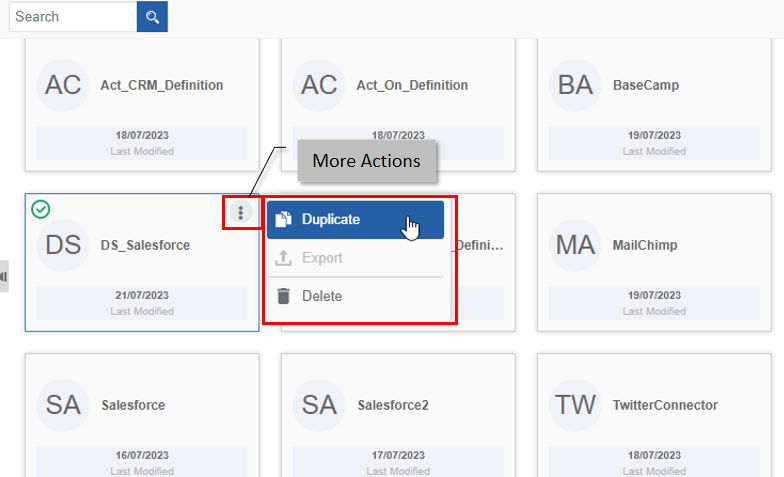Viewport: 784px width, 477px height.
Task: Open the Act_On_Definition card title
Action: (x=412, y=85)
